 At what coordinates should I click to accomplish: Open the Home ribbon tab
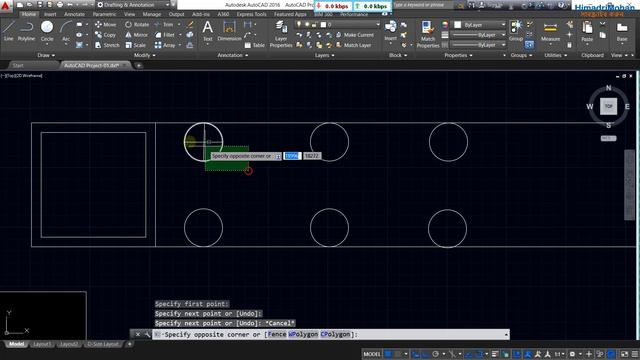coord(29,14)
